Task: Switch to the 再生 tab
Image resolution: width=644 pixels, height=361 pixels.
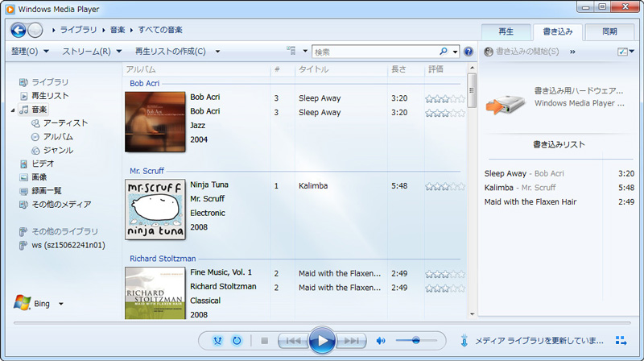Action: coord(506,31)
